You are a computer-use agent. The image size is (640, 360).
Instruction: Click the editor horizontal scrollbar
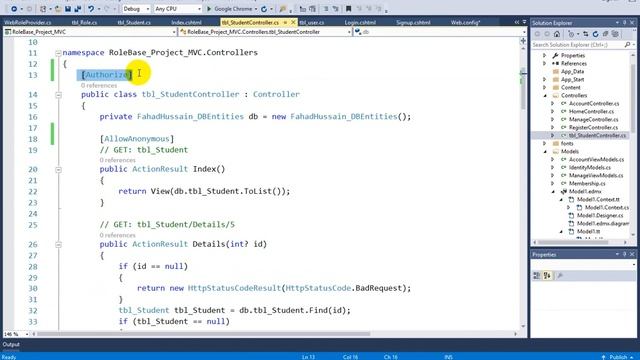tap(204, 334)
